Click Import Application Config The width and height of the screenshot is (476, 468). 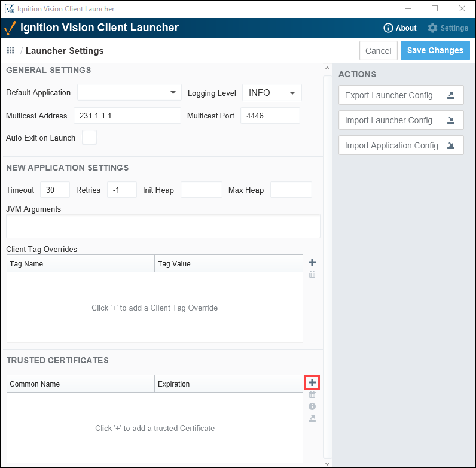coord(401,145)
